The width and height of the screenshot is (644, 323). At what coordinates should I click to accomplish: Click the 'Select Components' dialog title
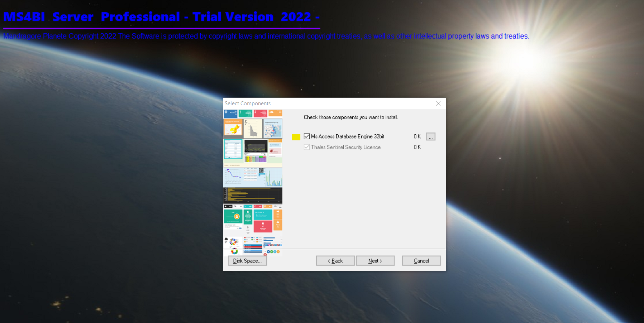(x=248, y=103)
